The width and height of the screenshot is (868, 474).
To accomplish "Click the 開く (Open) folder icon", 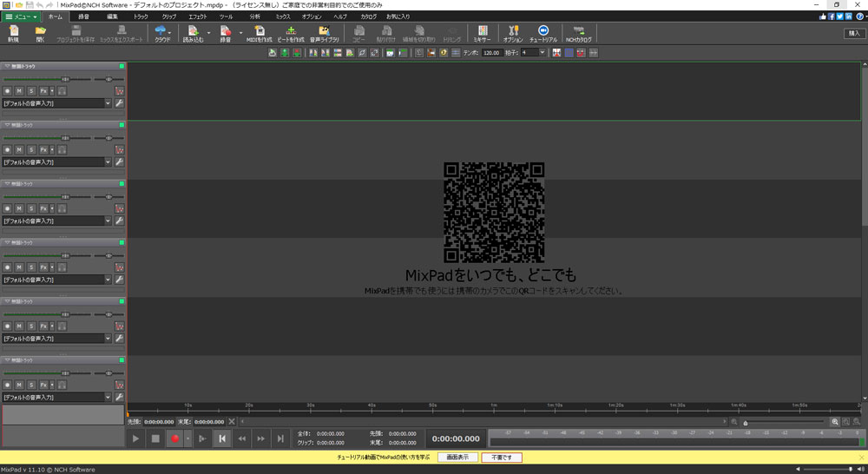I will coord(41,33).
